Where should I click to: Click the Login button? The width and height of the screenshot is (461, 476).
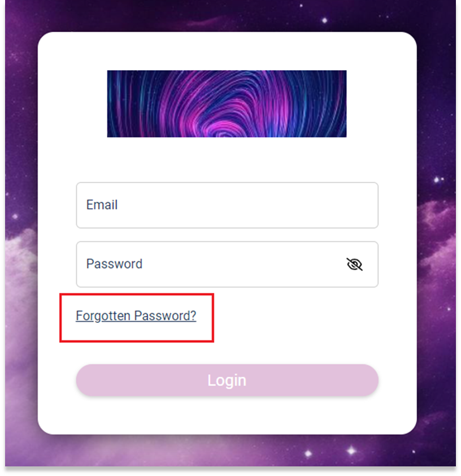[x=227, y=380]
